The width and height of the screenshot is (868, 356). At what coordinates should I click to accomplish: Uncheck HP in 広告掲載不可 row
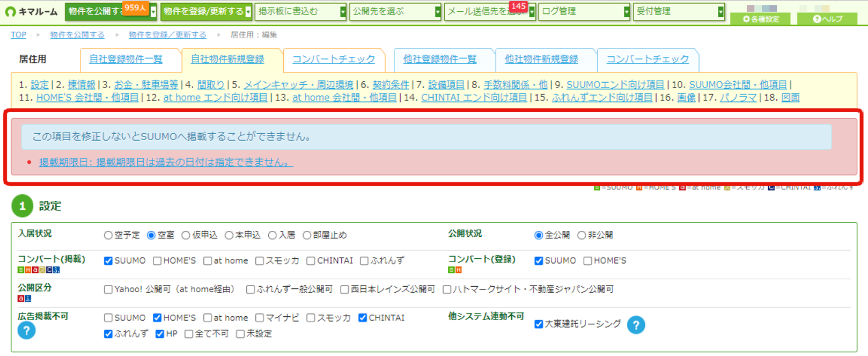pos(160,334)
